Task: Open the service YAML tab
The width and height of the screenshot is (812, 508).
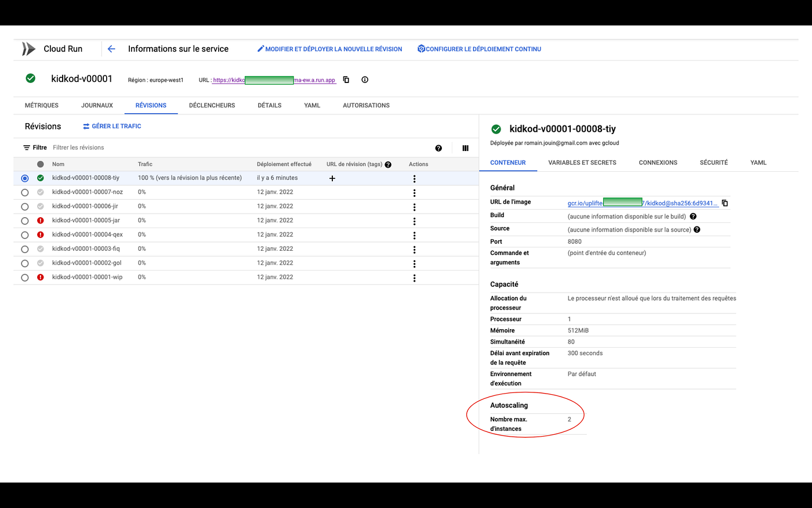Action: pos(312,105)
